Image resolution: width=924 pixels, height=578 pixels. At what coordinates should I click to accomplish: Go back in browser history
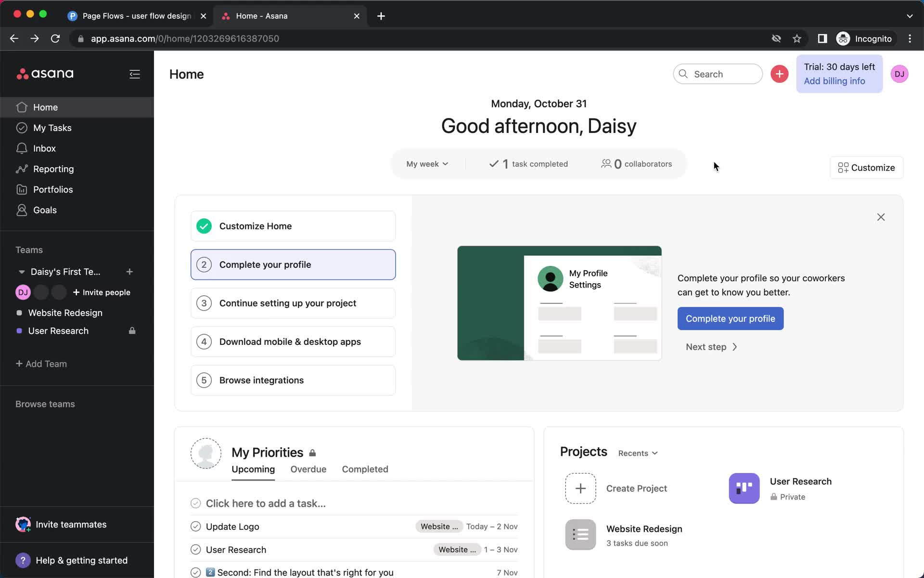[14, 39]
